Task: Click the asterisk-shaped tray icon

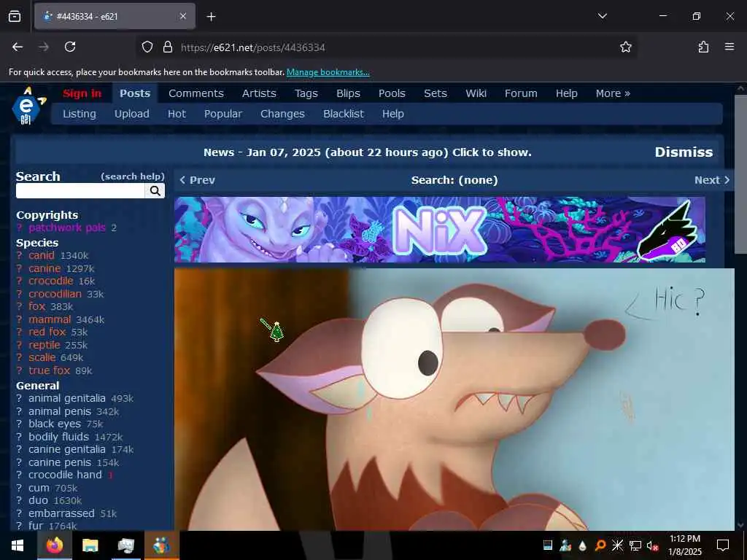Action: click(x=617, y=545)
